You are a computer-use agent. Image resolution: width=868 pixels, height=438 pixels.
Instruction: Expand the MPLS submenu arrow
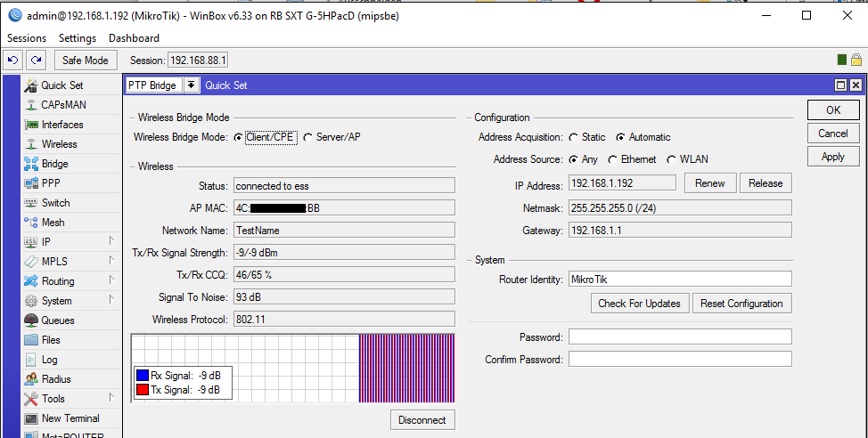(111, 260)
